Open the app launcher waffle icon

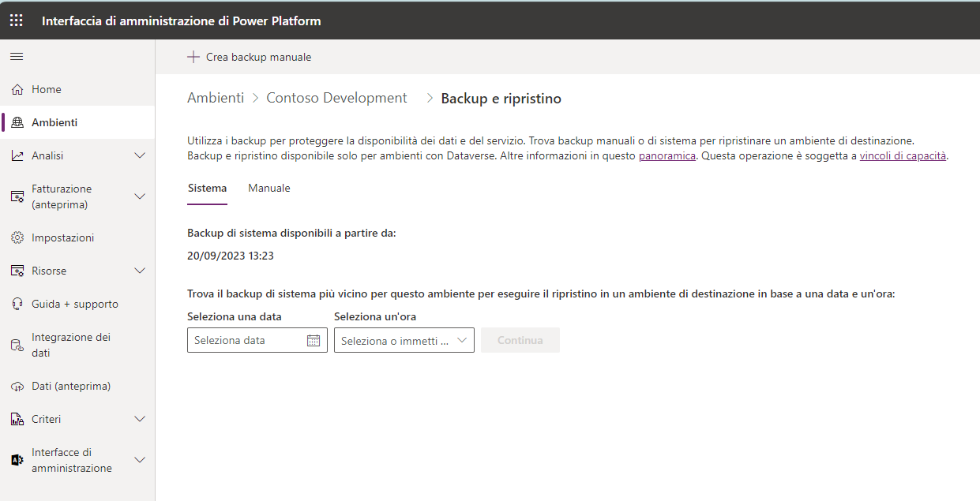(16, 21)
